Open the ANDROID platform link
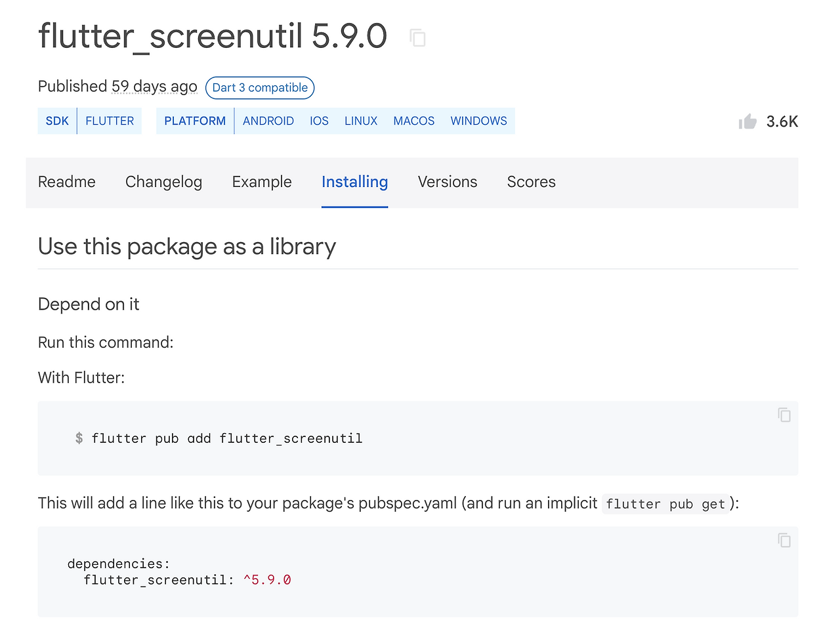 point(268,121)
